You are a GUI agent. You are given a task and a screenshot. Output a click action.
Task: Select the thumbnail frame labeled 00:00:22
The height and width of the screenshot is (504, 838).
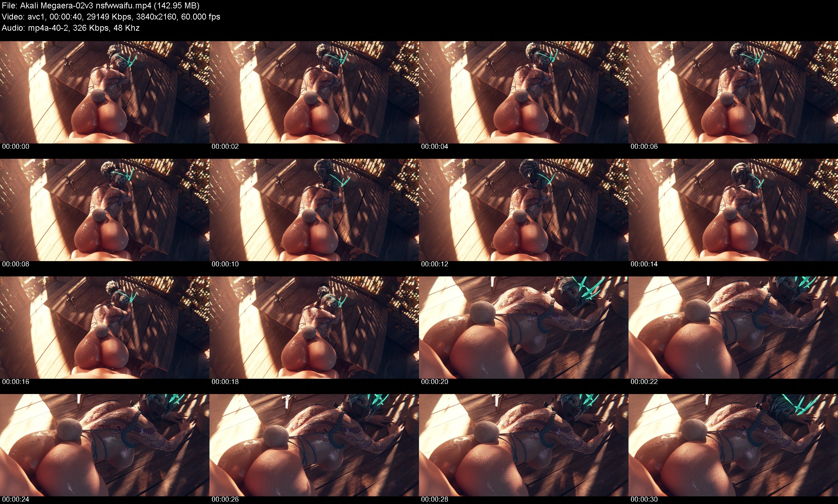coord(733,327)
